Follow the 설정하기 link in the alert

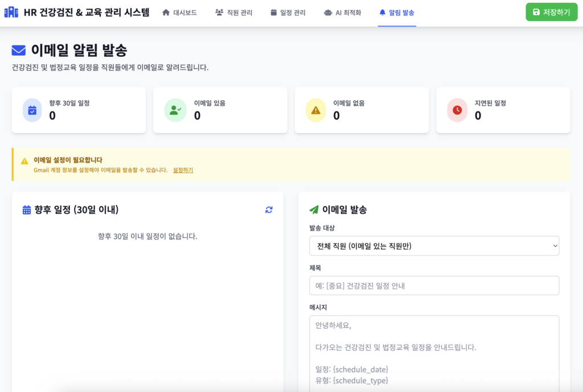[183, 170]
